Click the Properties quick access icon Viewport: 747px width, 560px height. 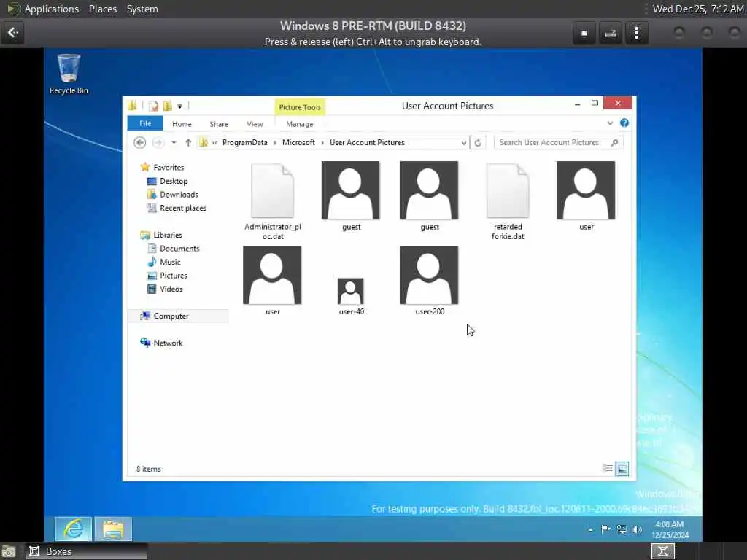(x=153, y=106)
